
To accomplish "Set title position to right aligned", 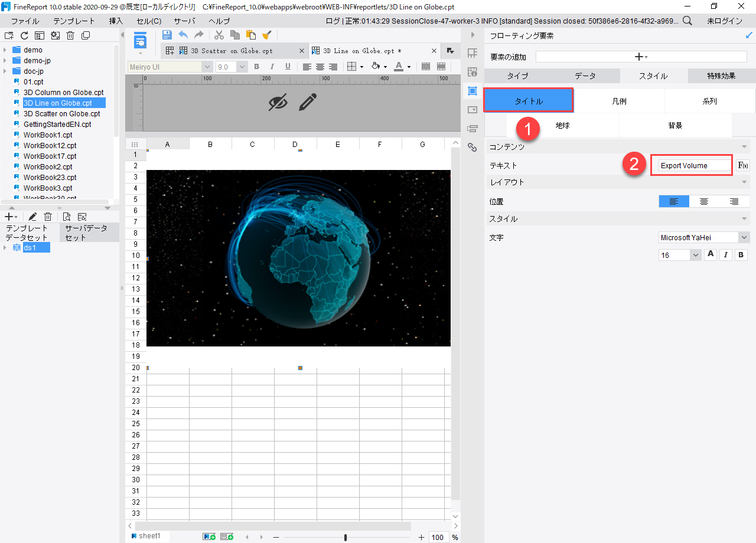I will [734, 201].
